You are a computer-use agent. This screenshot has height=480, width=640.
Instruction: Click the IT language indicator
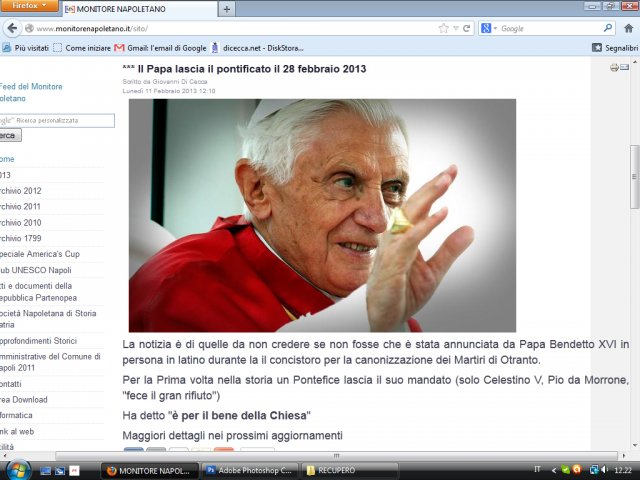pos(537,469)
